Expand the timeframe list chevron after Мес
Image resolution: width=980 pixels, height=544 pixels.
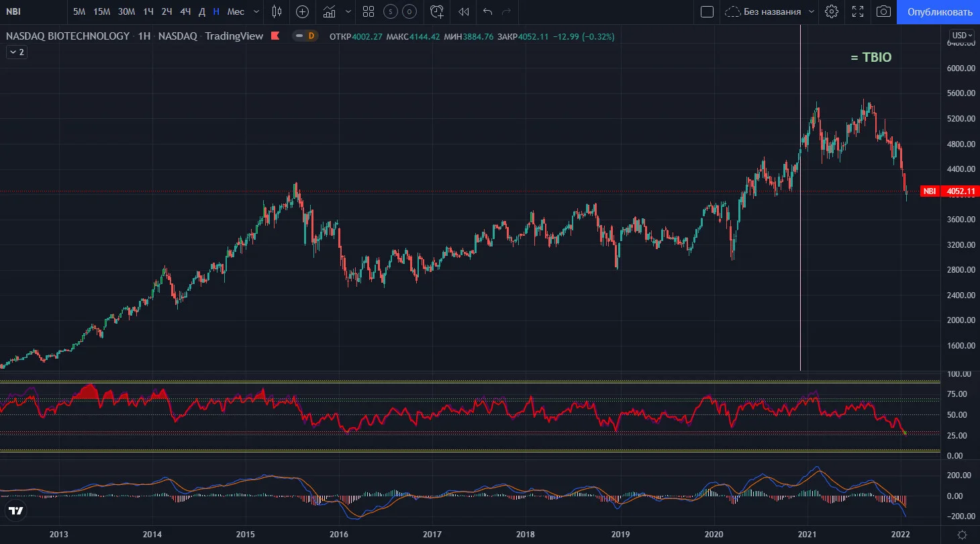click(256, 11)
